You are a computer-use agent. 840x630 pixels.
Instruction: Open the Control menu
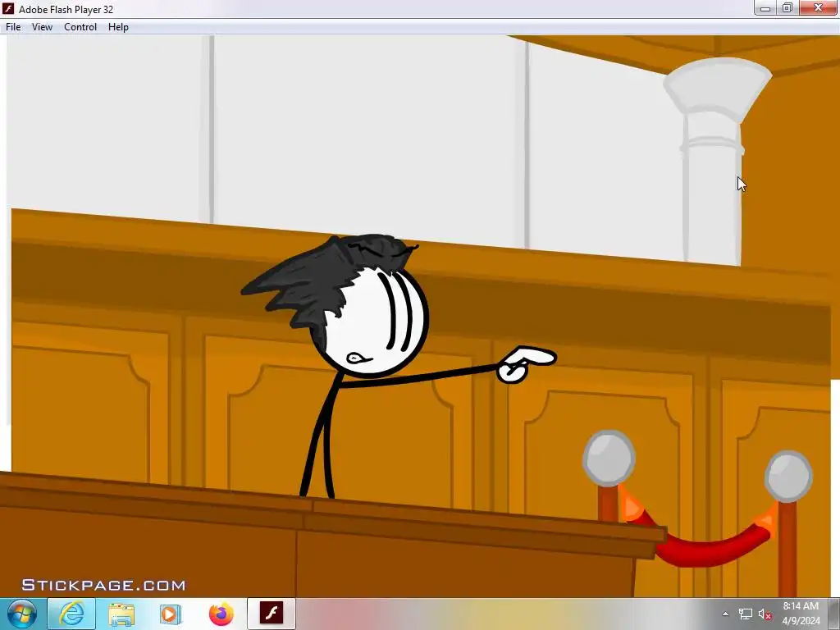(80, 27)
